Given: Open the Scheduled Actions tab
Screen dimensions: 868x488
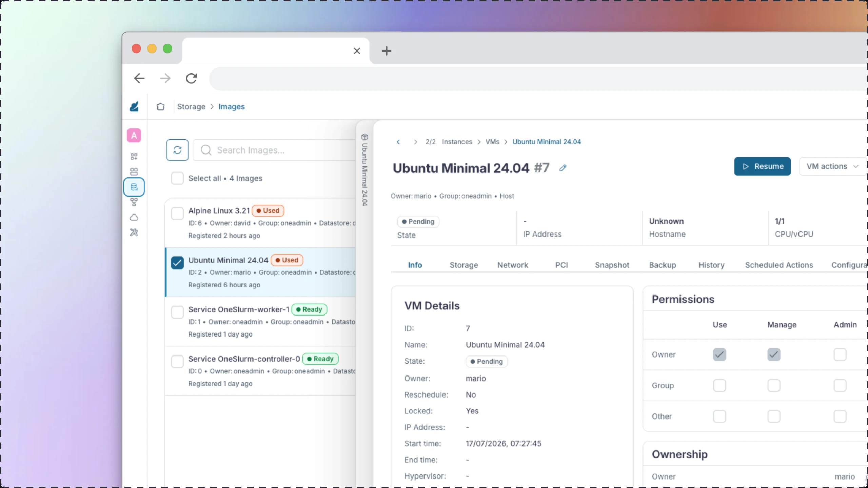Looking at the screenshot, I should click(779, 265).
